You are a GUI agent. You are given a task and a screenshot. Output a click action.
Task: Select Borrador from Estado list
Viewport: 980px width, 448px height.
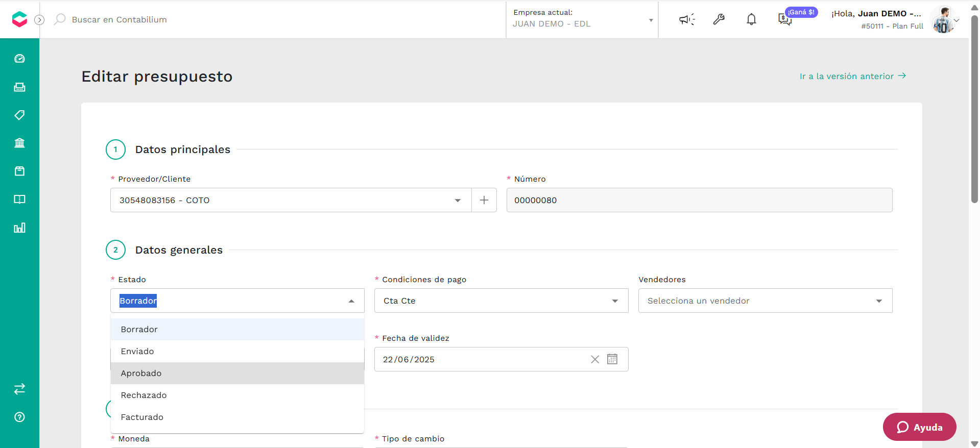pyautogui.click(x=237, y=330)
